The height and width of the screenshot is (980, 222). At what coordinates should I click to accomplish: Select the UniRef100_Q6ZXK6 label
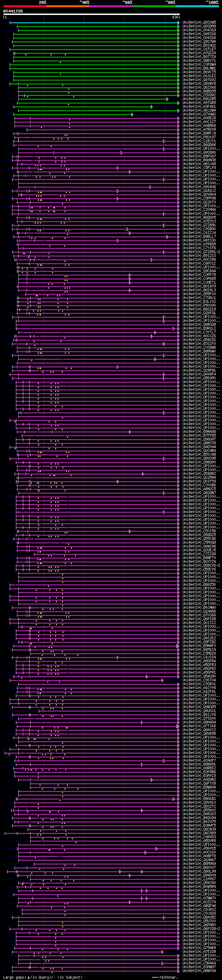tap(199, 88)
